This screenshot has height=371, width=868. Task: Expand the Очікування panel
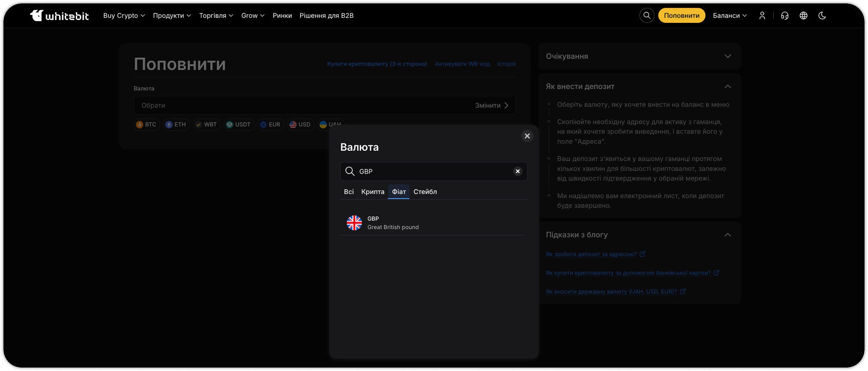[640, 56]
